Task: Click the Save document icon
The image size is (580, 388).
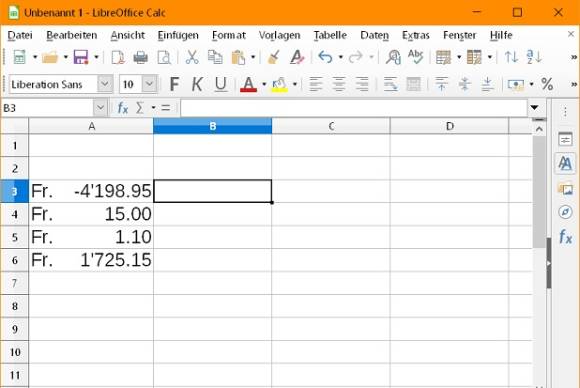Action: point(81,57)
